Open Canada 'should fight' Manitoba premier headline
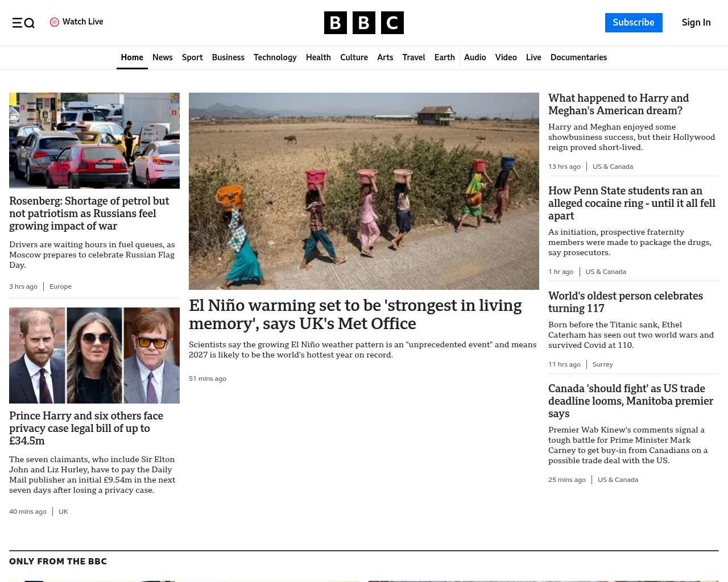Screen dimensions: 728x582 (631, 401)
